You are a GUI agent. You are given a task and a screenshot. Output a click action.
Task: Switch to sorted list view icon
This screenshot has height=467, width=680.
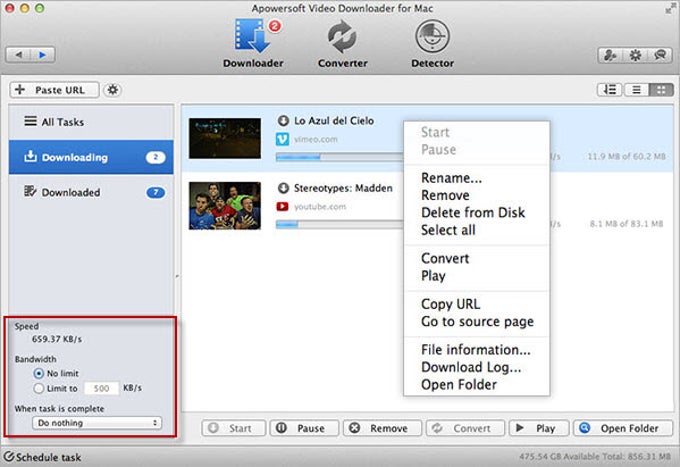610,90
